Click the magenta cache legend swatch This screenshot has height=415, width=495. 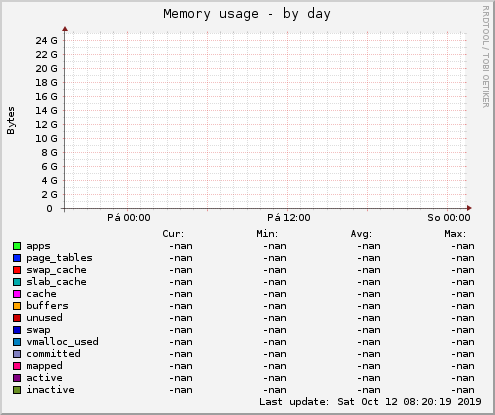17,294
